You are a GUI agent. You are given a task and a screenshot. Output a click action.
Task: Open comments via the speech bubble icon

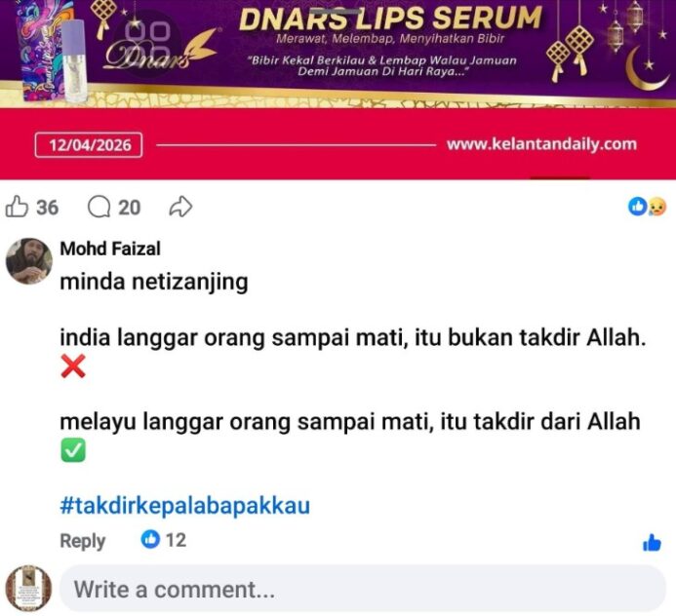pyautogui.click(x=99, y=208)
